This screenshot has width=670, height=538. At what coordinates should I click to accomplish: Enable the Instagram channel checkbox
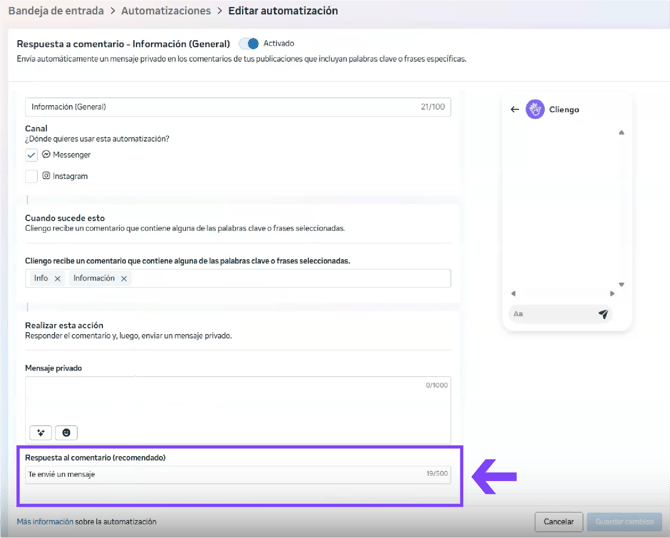[32, 176]
